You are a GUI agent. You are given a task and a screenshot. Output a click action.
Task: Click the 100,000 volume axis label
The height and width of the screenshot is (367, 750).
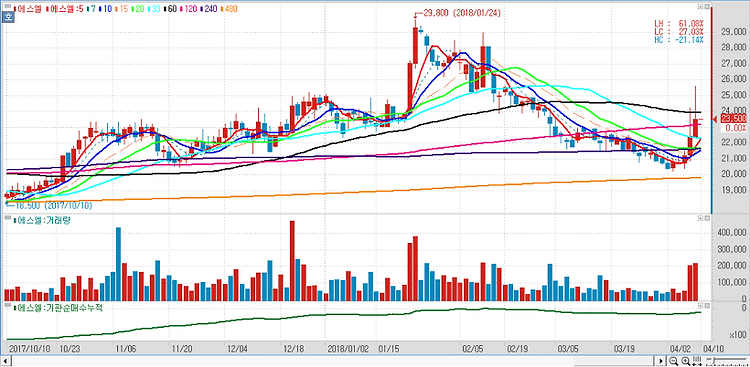pos(731,283)
